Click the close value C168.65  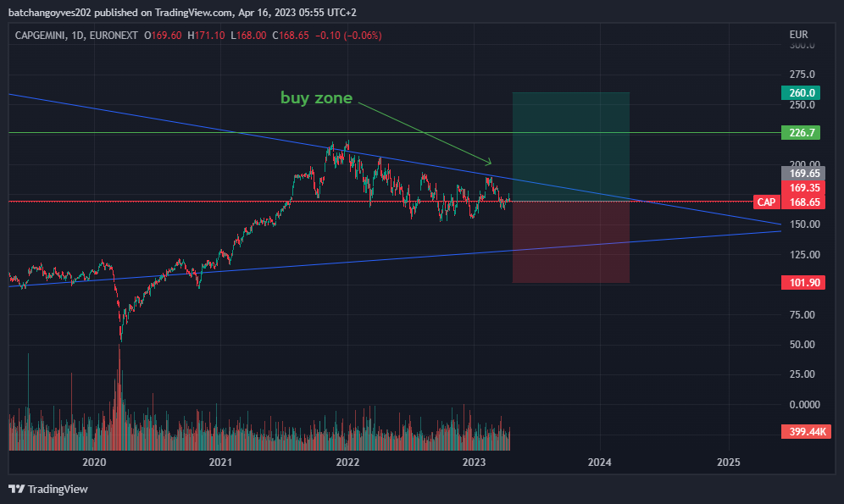pos(291,36)
